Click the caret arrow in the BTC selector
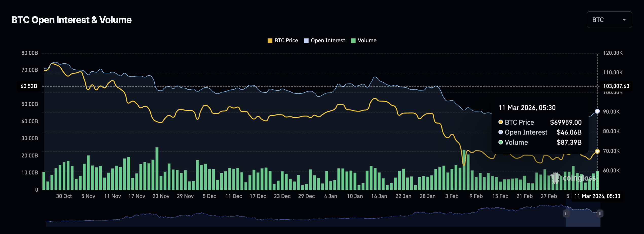Image resolution: width=644 pixels, height=234 pixels. pos(624,20)
